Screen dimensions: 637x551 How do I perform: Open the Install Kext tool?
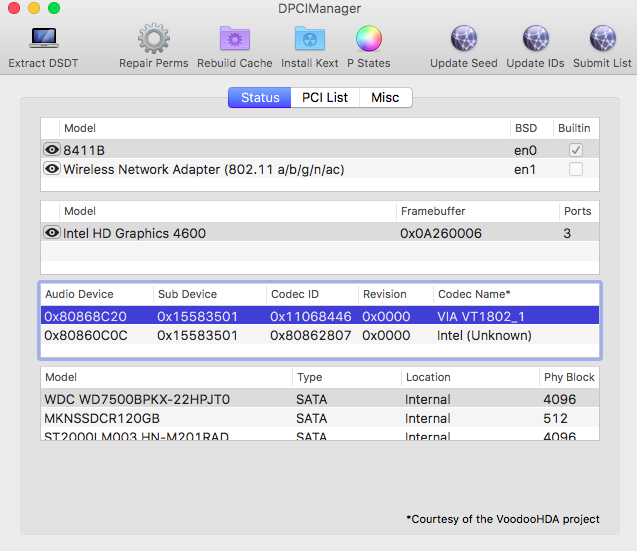click(309, 40)
